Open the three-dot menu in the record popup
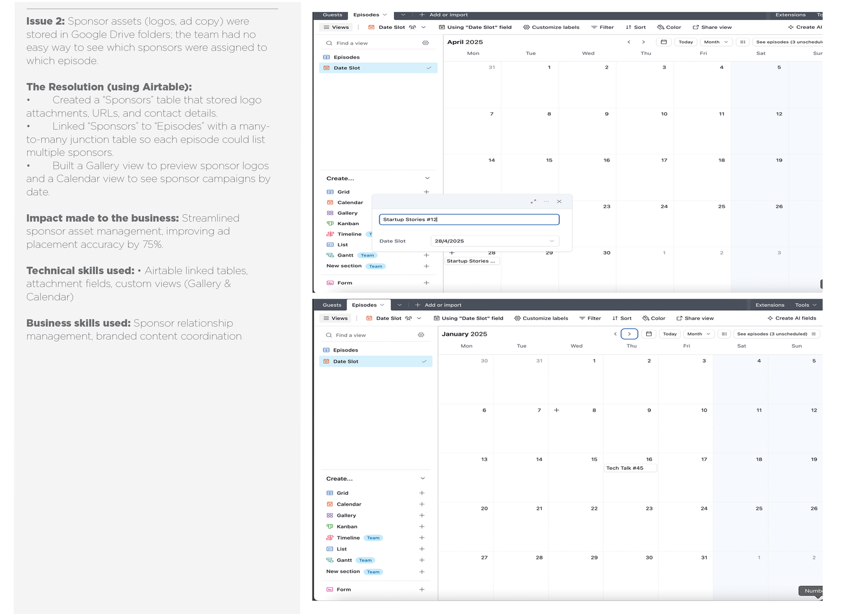Image resolution: width=868 pixels, height=614 pixels. click(x=546, y=201)
